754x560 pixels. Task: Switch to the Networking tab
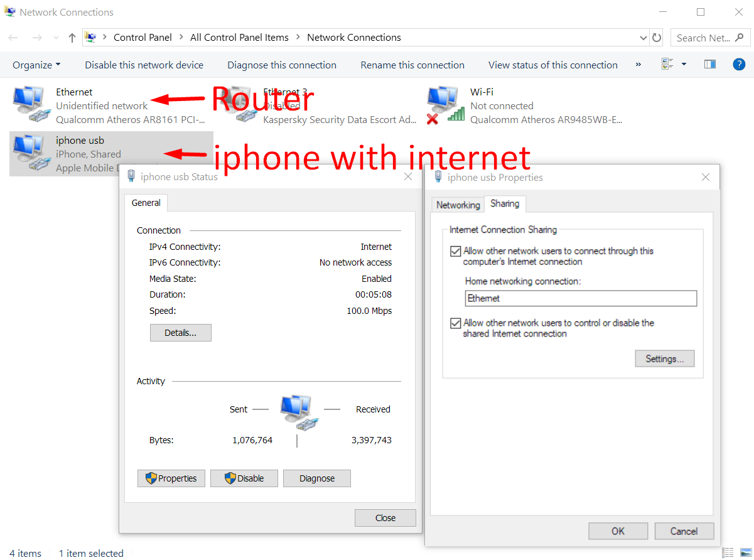[458, 205]
